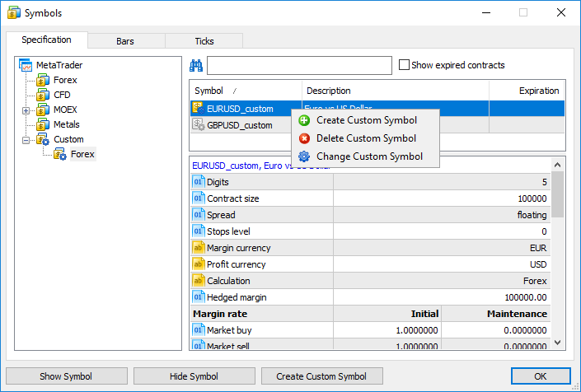Click the Metals folder icon in tree

point(44,125)
